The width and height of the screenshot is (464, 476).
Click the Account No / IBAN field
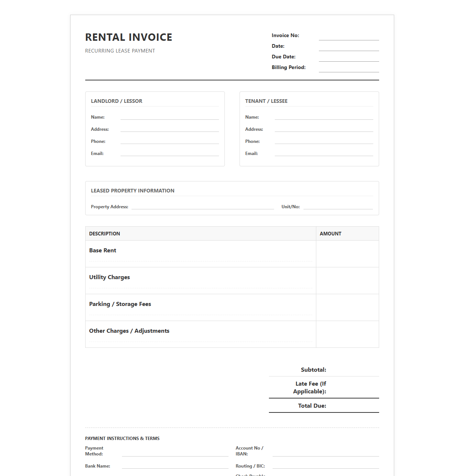click(326, 452)
